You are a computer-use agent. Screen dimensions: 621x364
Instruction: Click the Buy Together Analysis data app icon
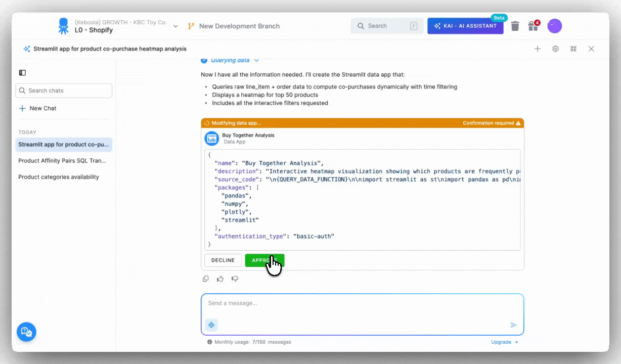coord(211,138)
